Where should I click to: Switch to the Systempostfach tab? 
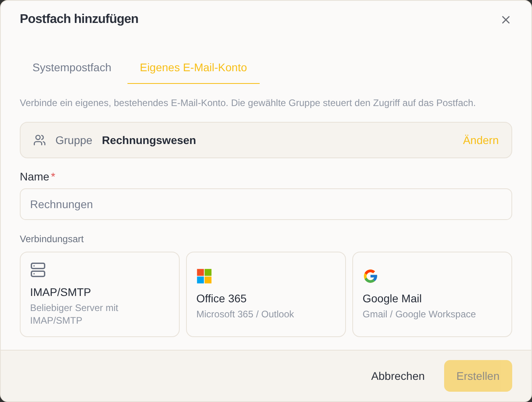pyautogui.click(x=72, y=68)
